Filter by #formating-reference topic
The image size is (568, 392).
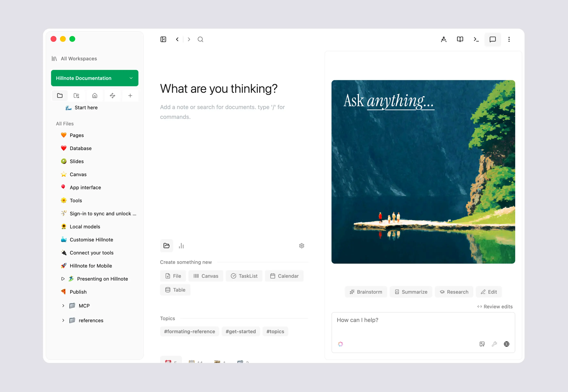(189, 331)
